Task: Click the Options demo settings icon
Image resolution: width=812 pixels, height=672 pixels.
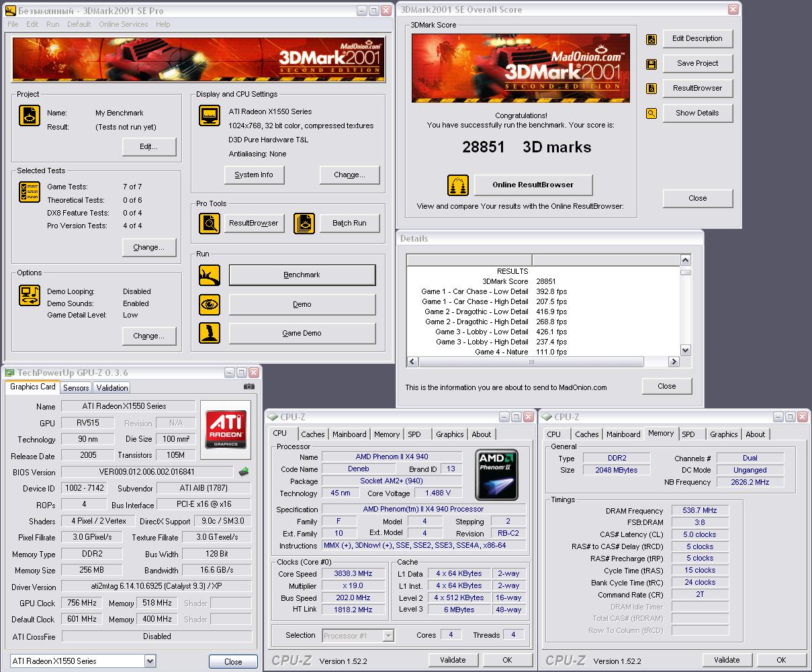Action: tap(30, 295)
